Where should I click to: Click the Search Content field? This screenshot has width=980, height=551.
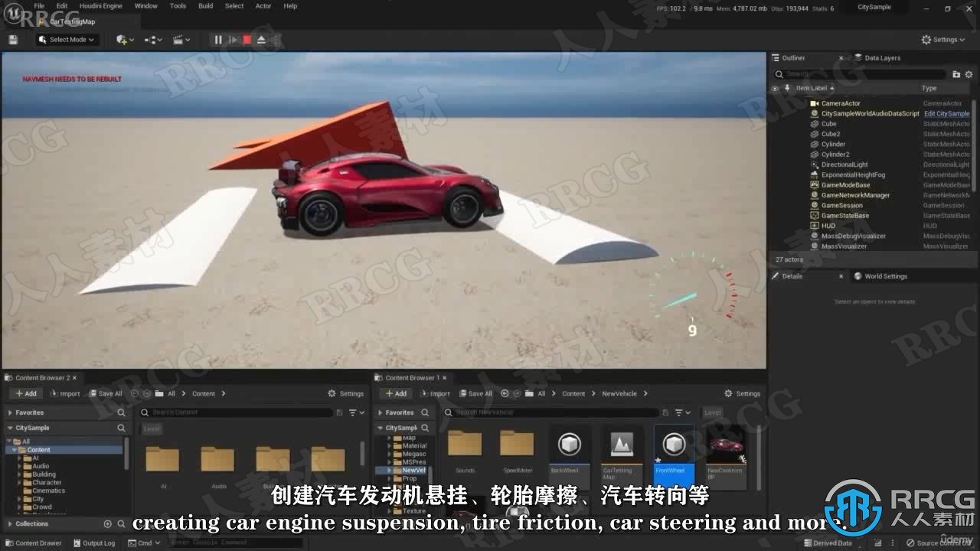point(235,412)
